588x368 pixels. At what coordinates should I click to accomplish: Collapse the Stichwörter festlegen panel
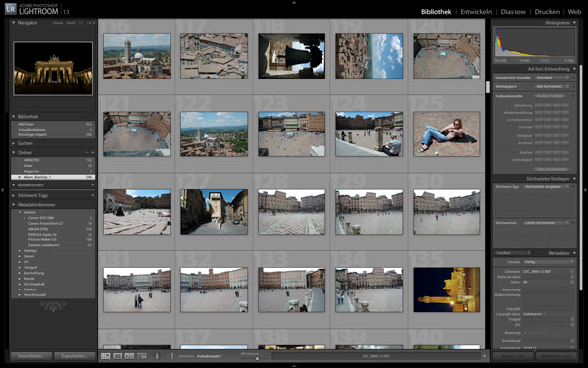574,179
